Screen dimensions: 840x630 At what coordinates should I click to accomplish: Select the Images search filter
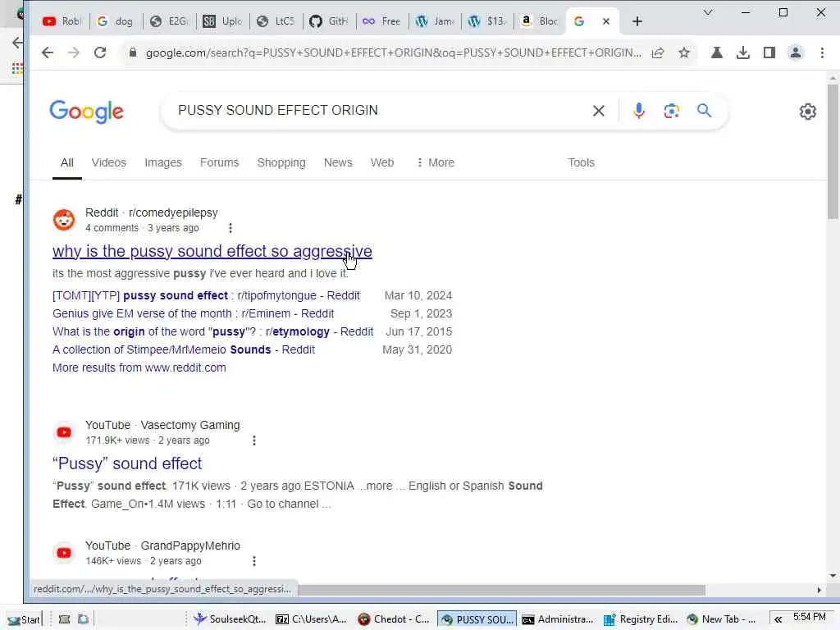[163, 163]
